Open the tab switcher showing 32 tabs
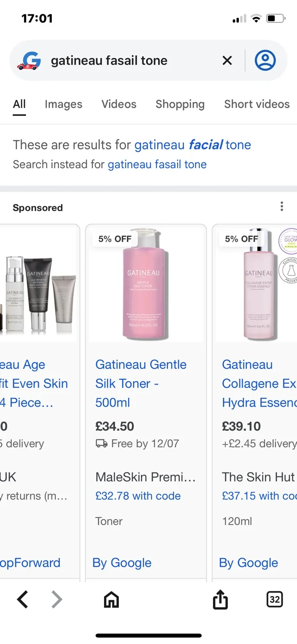Image resolution: width=297 pixels, height=644 pixels. 275,599
